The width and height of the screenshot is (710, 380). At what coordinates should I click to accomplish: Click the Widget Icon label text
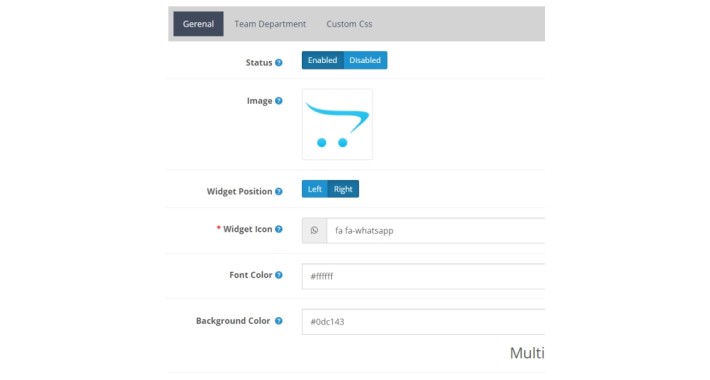click(x=248, y=229)
